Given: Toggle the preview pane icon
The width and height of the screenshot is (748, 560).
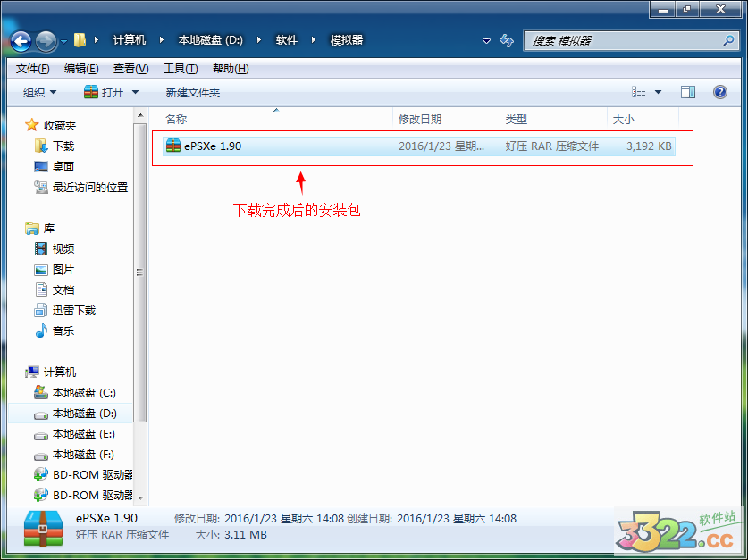Looking at the screenshot, I should pyautogui.click(x=688, y=92).
